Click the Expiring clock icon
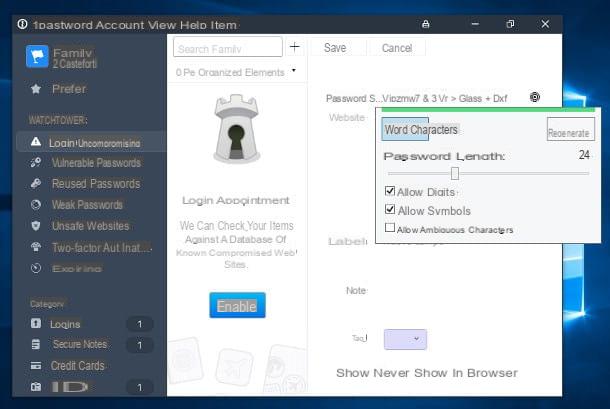 pyautogui.click(x=36, y=268)
